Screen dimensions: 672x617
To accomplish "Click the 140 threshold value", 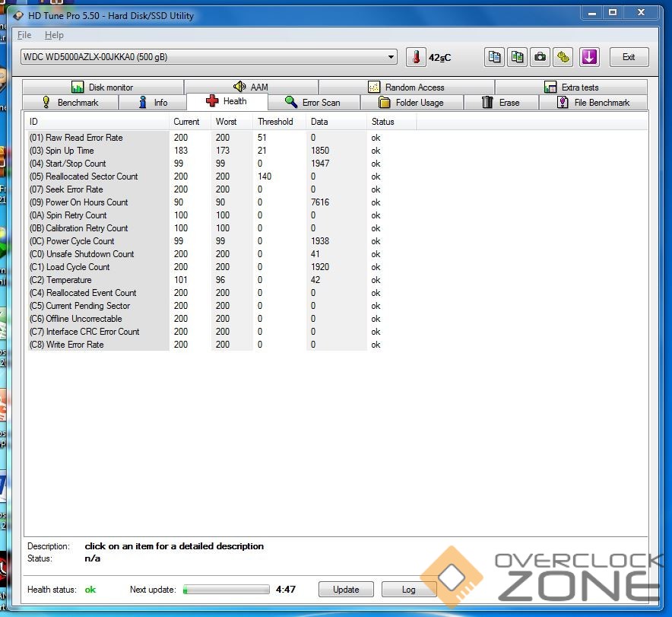I will (x=265, y=177).
